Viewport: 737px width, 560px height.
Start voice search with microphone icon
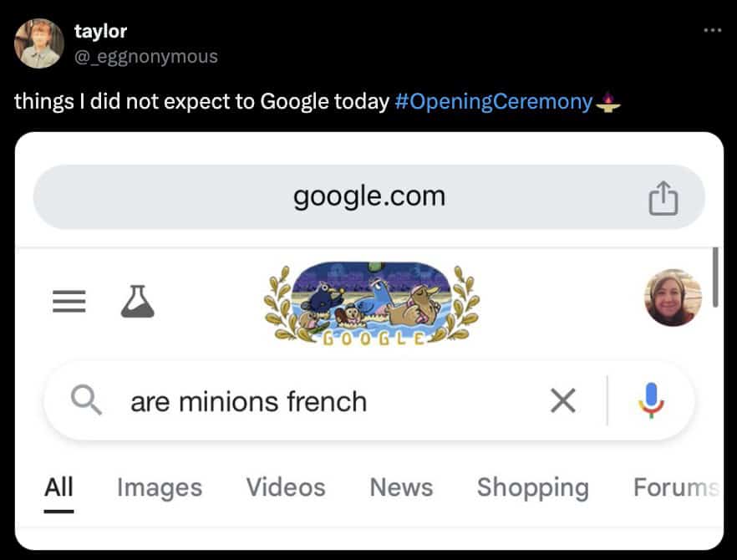click(653, 402)
